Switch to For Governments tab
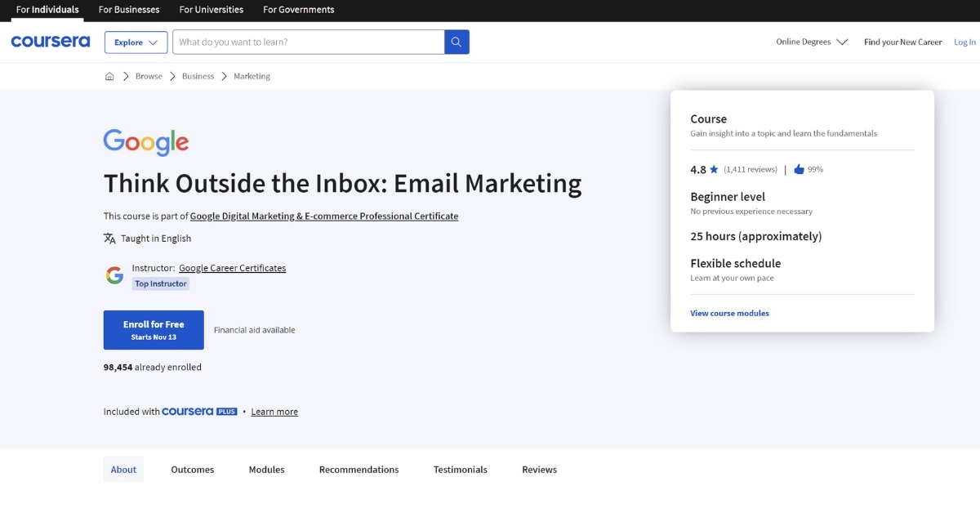 point(299,10)
